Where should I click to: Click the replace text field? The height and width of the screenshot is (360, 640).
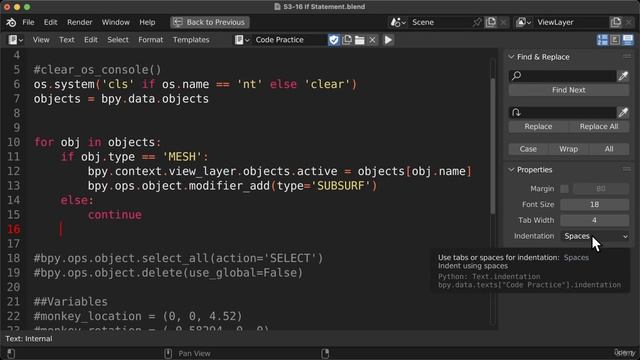pyautogui.click(x=562, y=113)
